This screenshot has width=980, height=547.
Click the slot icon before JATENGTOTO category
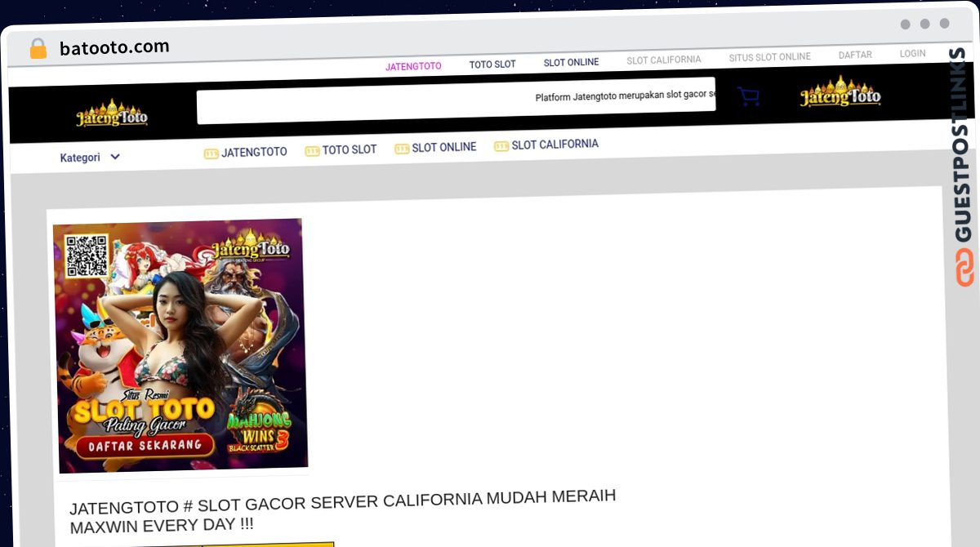coord(211,153)
